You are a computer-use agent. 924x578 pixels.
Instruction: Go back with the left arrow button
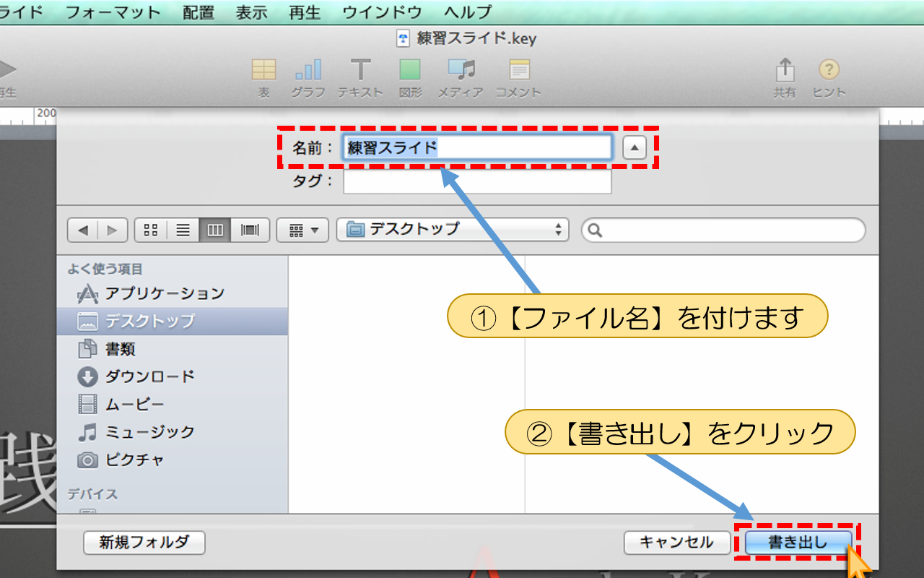coord(82,230)
